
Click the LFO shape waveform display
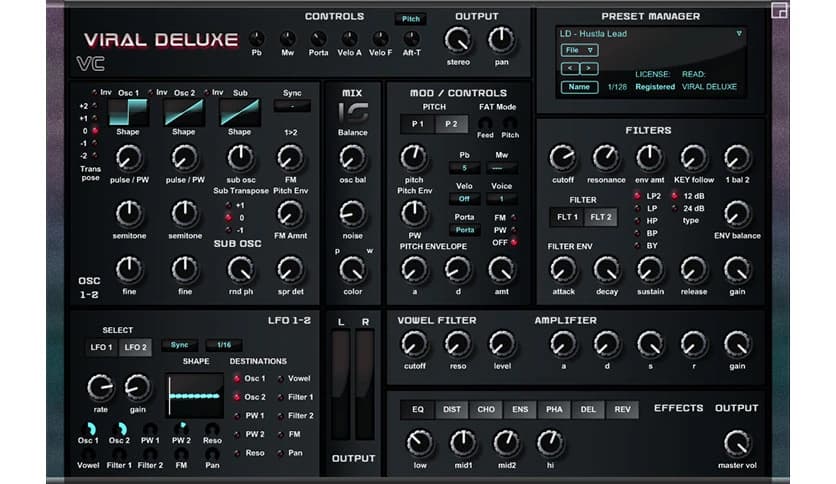[x=196, y=395]
